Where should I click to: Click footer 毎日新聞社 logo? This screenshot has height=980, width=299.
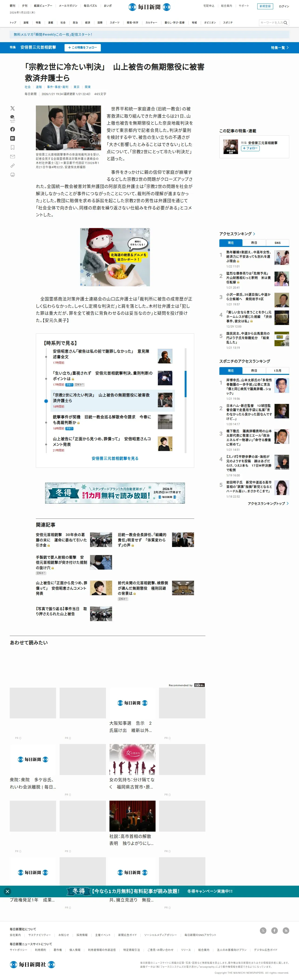[32, 964]
